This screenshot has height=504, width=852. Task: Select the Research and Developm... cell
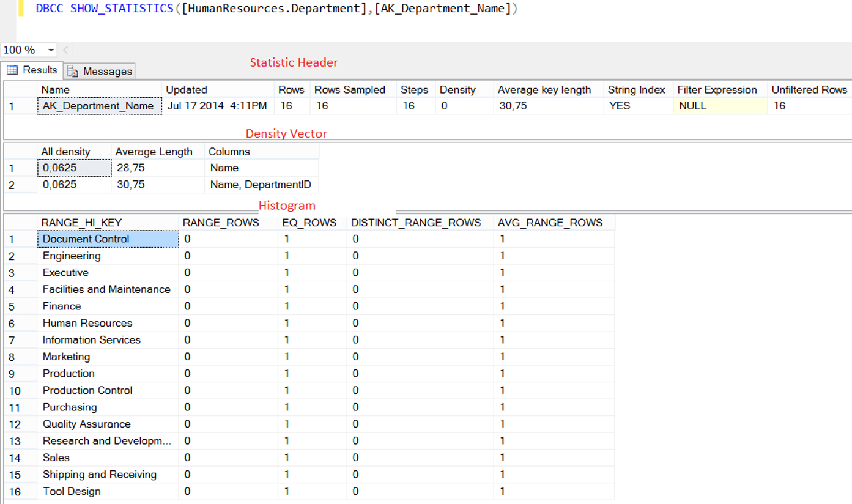[x=108, y=441]
